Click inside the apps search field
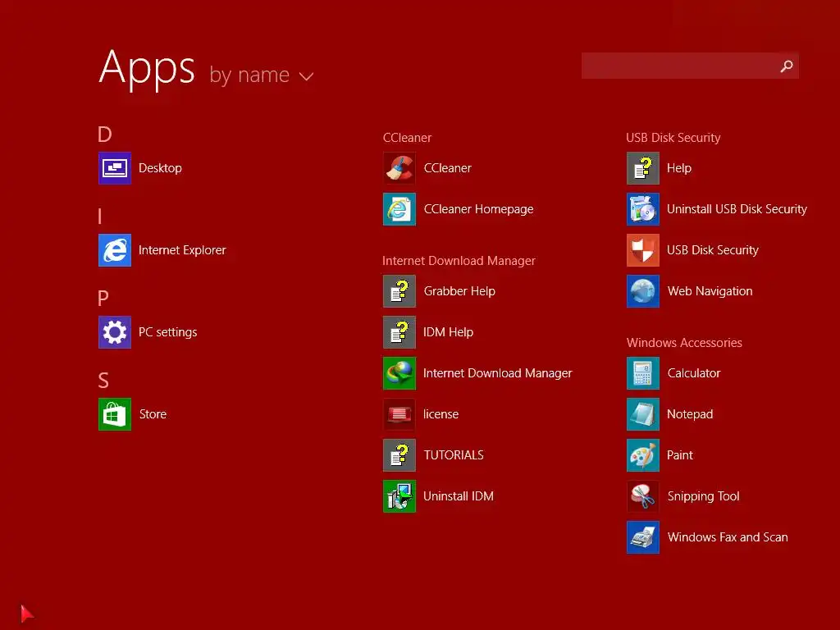 (690, 66)
